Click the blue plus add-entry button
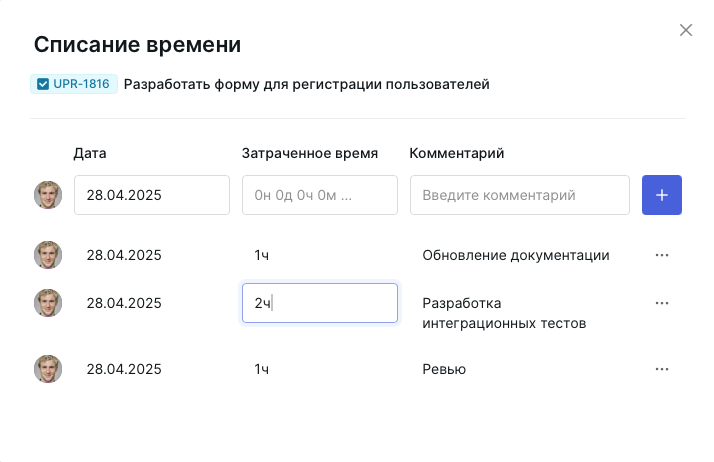Screen dimensions: 714x462 tap(661, 195)
